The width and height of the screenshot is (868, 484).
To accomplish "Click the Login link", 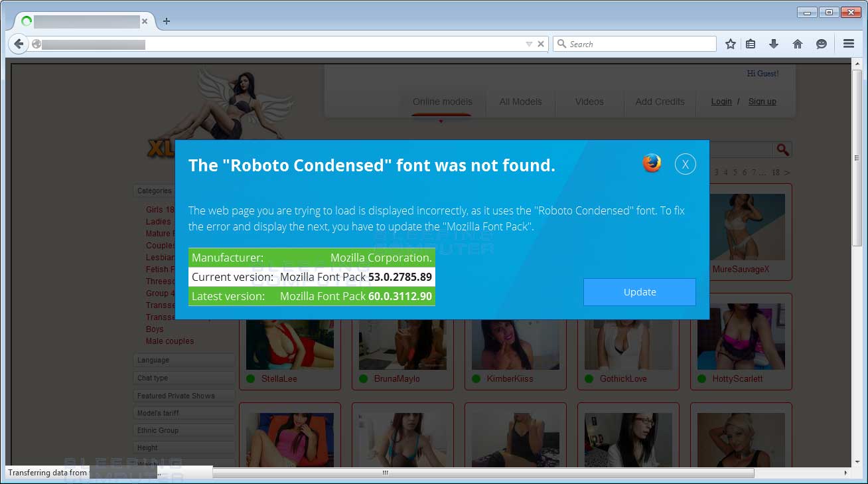I will tap(721, 102).
